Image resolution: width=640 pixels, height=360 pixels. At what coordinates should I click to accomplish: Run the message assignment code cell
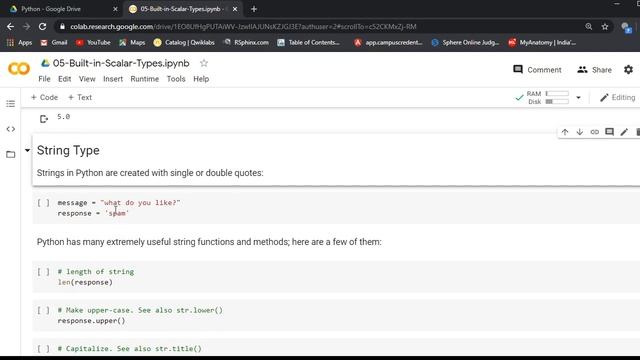tap(43, 202)
